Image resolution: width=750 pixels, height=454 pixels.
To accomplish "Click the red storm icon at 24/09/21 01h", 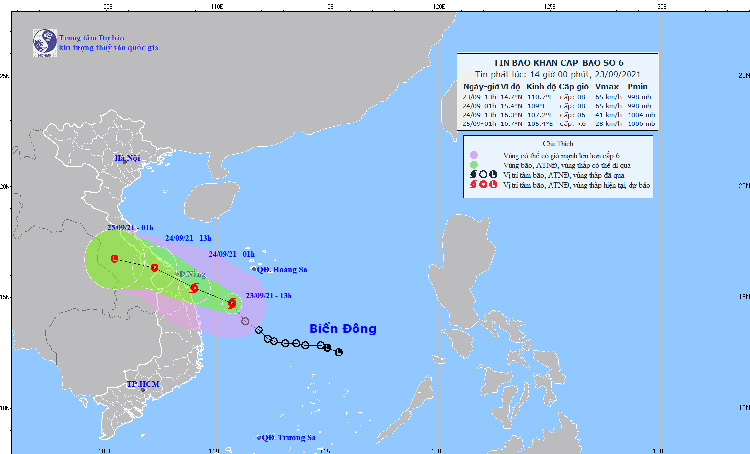I will point(194,288).
